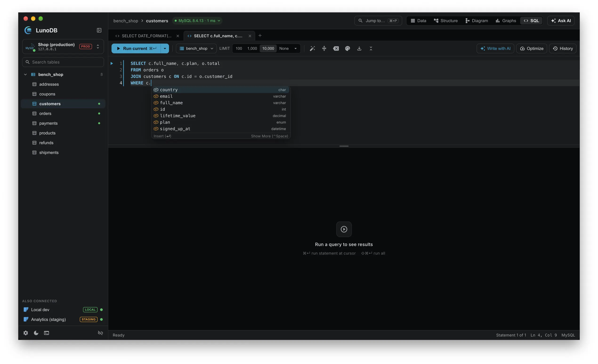Set LIMIT to 100
598x364 pixels.
238,49
